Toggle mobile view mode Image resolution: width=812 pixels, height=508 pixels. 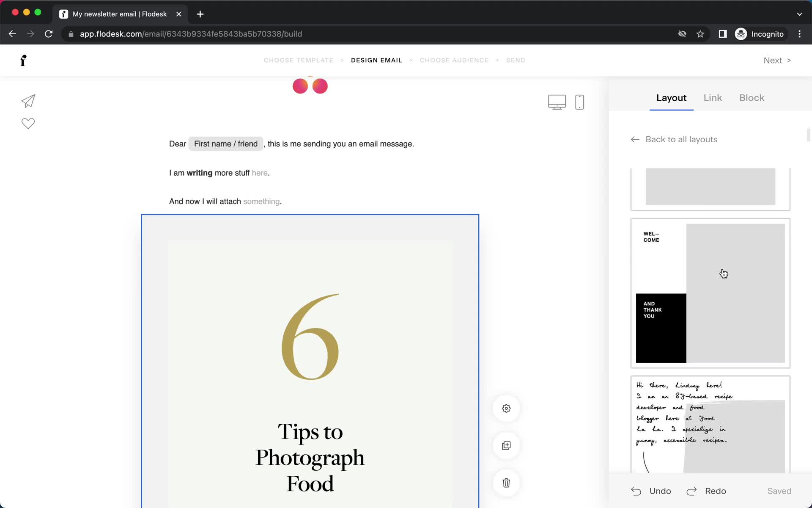(x=579, y=101)
